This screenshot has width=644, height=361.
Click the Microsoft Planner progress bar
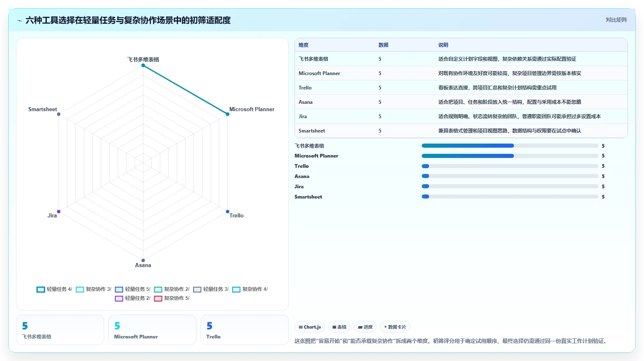click(x=510, y=156)
